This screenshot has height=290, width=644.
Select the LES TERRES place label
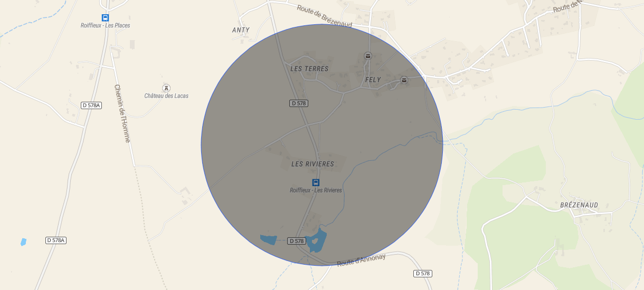pos(309,69)
